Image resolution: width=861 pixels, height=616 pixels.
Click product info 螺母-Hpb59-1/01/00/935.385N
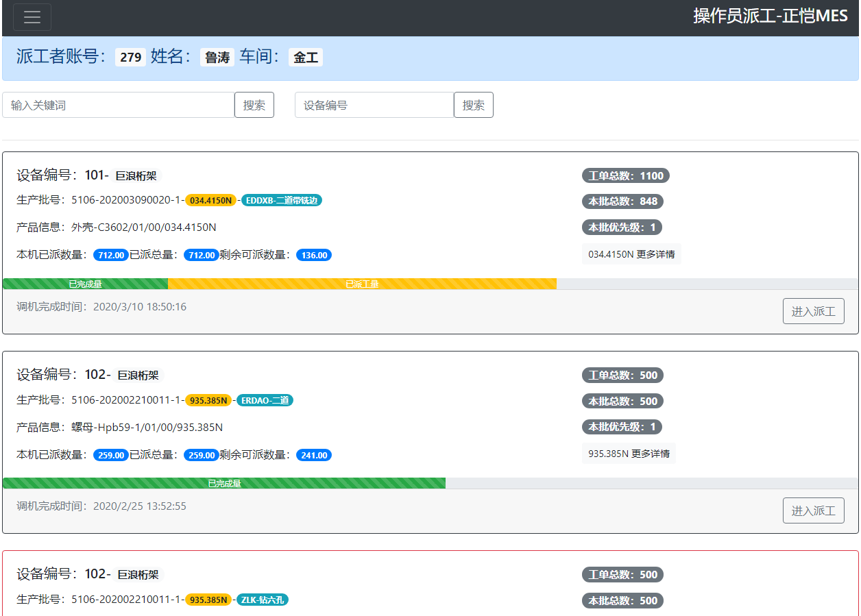point(147,428)
